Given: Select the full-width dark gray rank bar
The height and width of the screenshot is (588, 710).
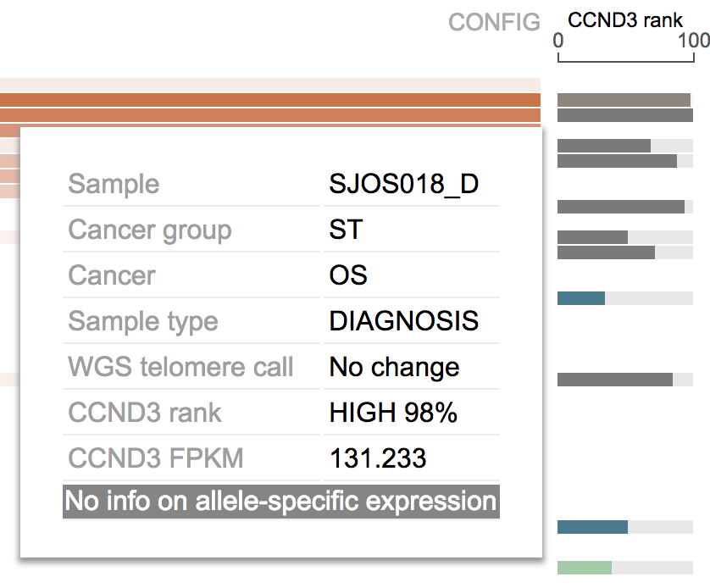Looking at the screenshot, I should pos(625,115).
